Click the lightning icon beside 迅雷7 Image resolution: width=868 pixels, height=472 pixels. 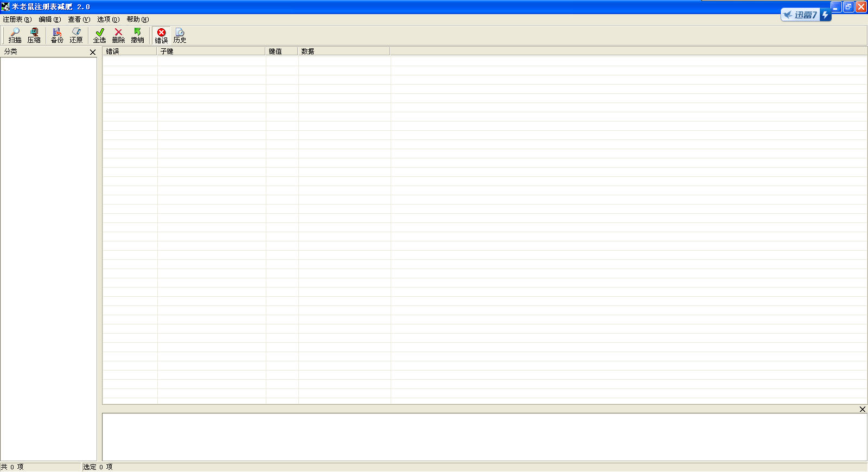[825, 15]
